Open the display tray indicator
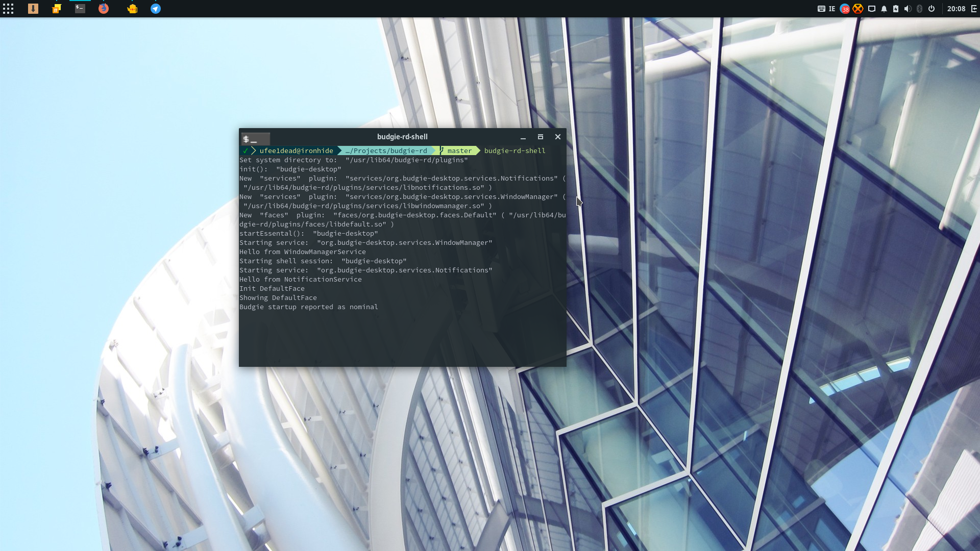The width and height of the screenshot is (980, 551). coord(872,9)
